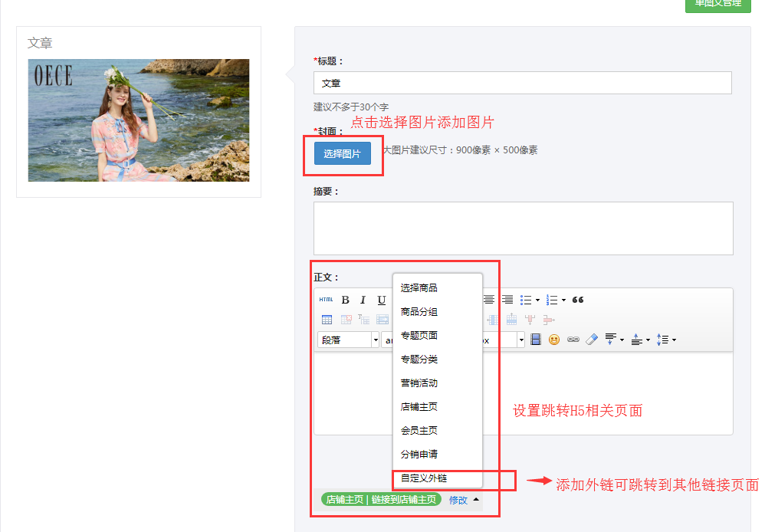Select 选择商品 from the link menu
This screenshot has width=765, height=532.
coord(419,288)
